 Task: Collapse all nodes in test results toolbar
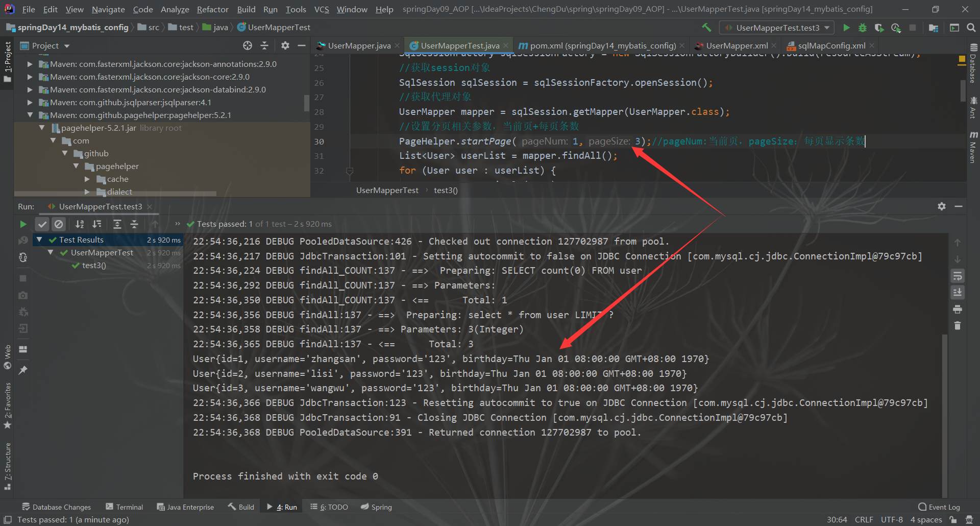point(134,224)
